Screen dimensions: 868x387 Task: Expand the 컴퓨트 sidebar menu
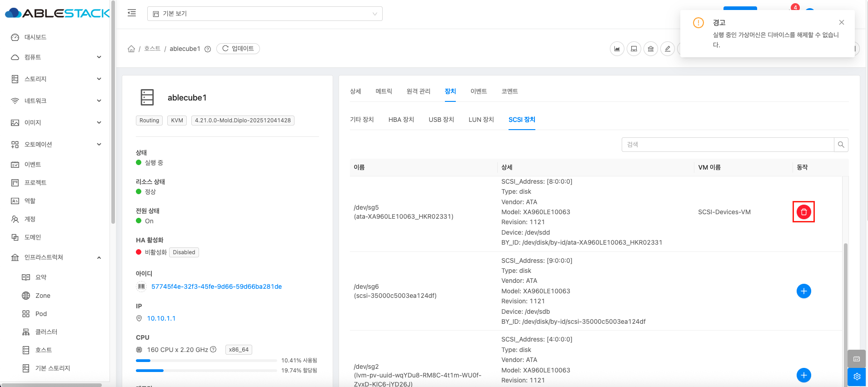click(55, 57)
